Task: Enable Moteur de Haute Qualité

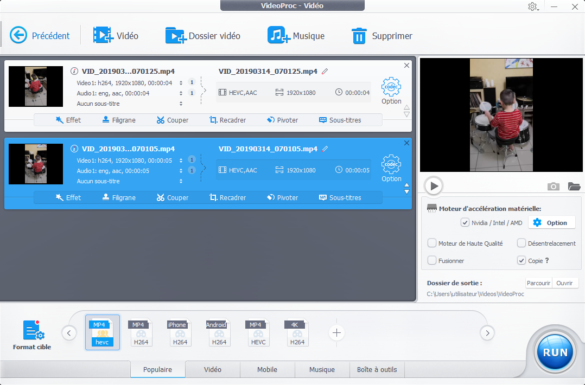Action: click(x=432, y=243)
